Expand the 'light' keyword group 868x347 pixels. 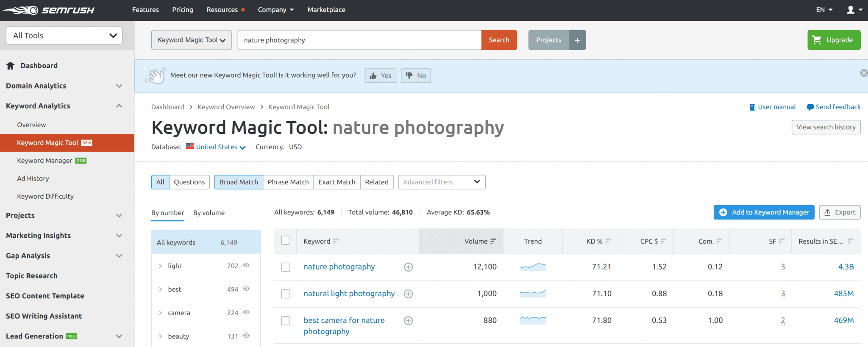tap(160, 266)
